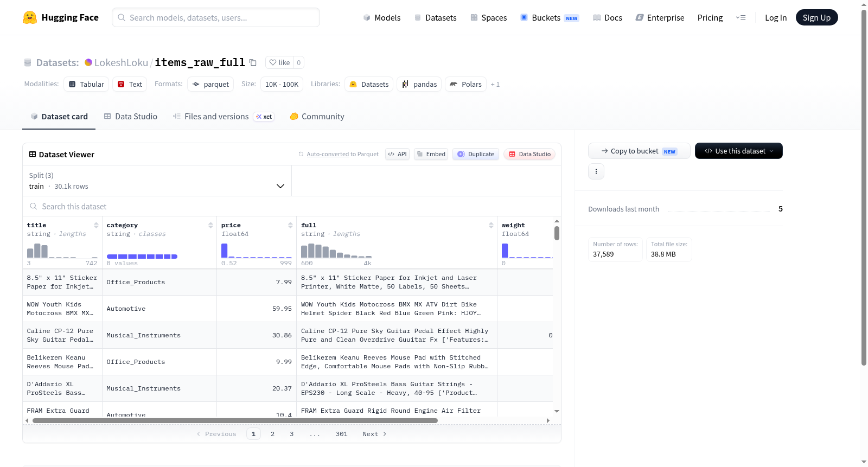Click the D'Addario XL ProSteels title cell
The width and height of the screenshot is (868, 467).
(x=62, y=388)
